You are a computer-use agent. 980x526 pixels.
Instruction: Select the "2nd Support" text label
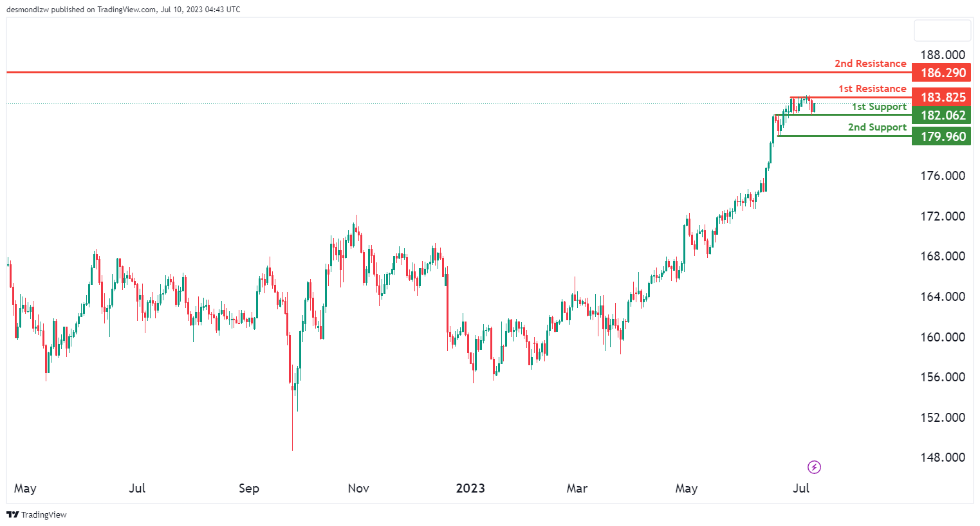(x=877, y=127)
